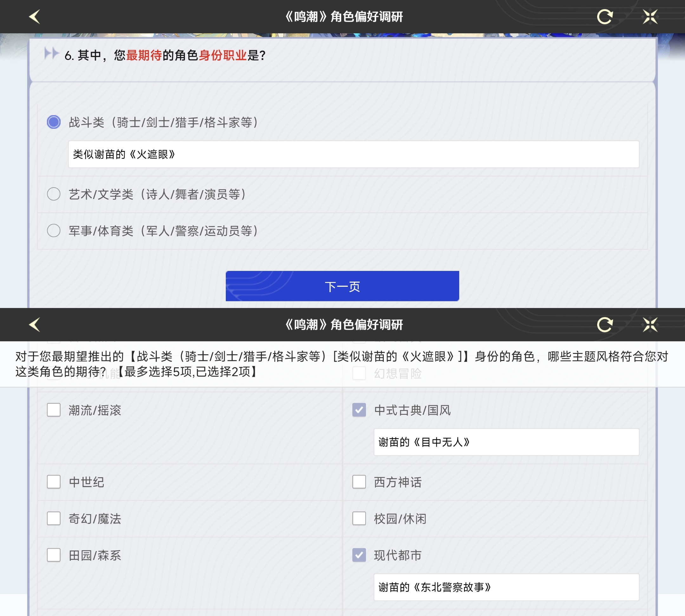Click the input containing 谢苗的《东北警察故事》
Image resolution: width=685 pixels, height=616 pixels.
click(506, 587)
